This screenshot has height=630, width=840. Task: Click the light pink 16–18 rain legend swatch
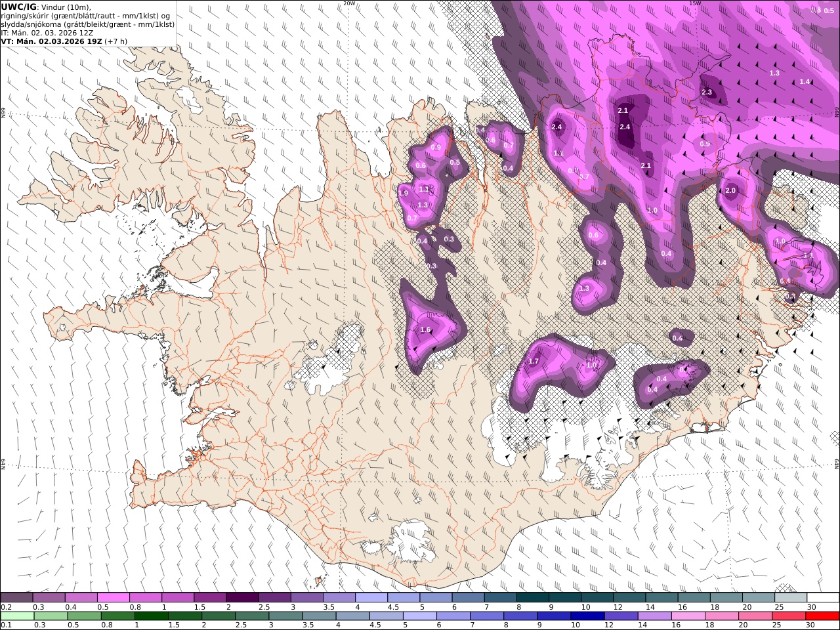pyautogui.click(x=688, y=616)
